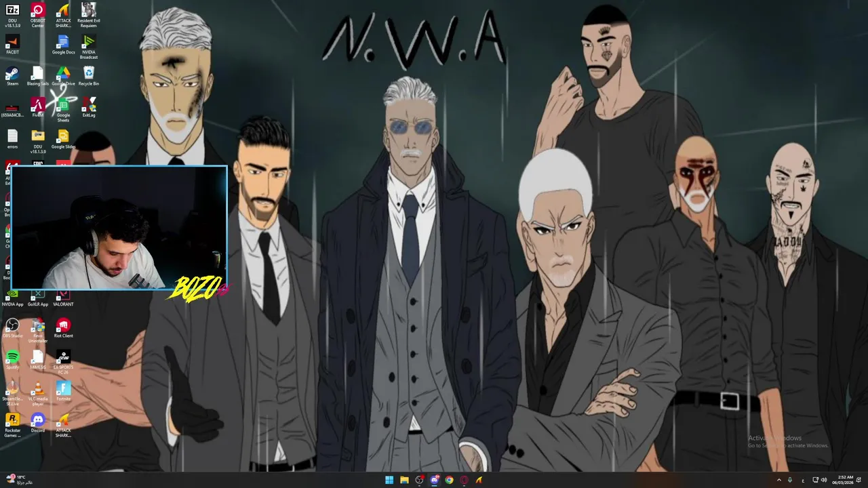Launch NVIDIA Broadcast shortcut

coord(89,47)
